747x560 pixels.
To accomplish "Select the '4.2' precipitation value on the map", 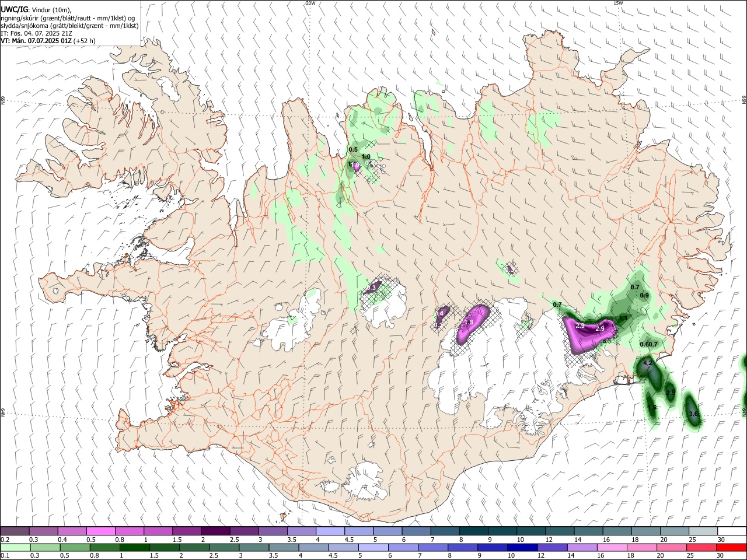I will [647, 363].
